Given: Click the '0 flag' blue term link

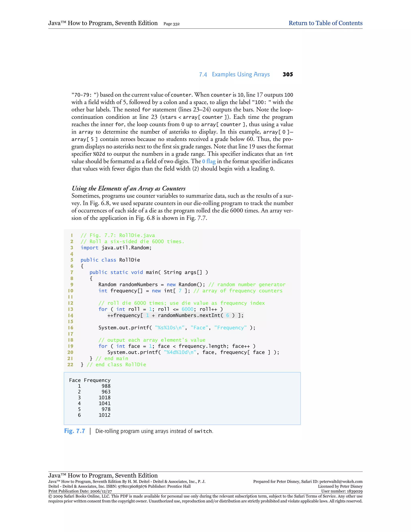Looking at the screenshot, I should tap(209, 161).
